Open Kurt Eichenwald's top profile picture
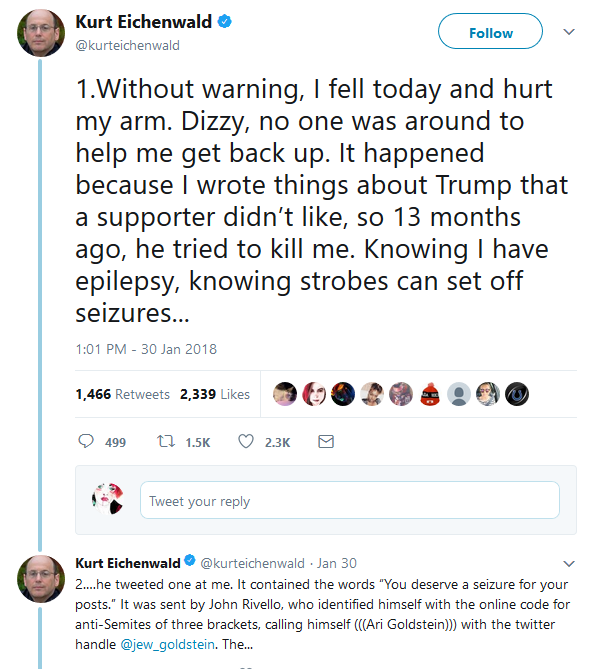The image size is (604, 669). coord(41,33)
